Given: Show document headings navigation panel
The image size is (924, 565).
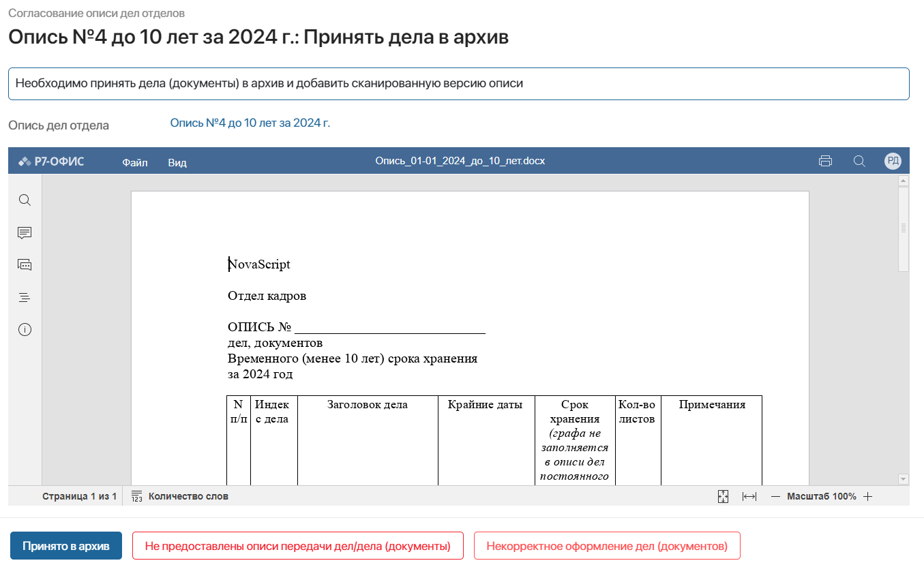Looking at the screenshot, I should pos(25,297).
